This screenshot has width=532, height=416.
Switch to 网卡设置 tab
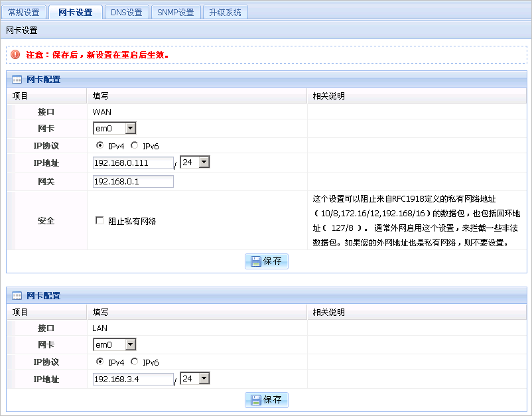[x=76, y=13]
